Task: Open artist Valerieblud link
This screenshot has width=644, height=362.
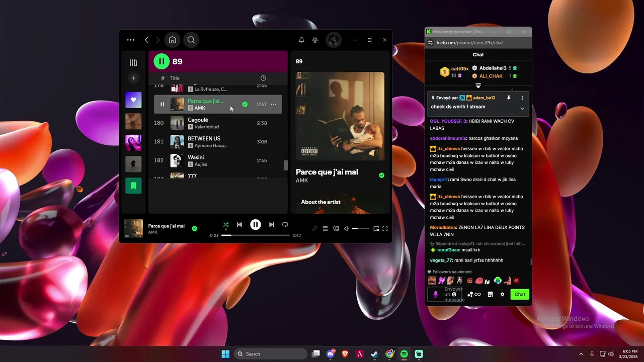Action: tap(207, 127)
